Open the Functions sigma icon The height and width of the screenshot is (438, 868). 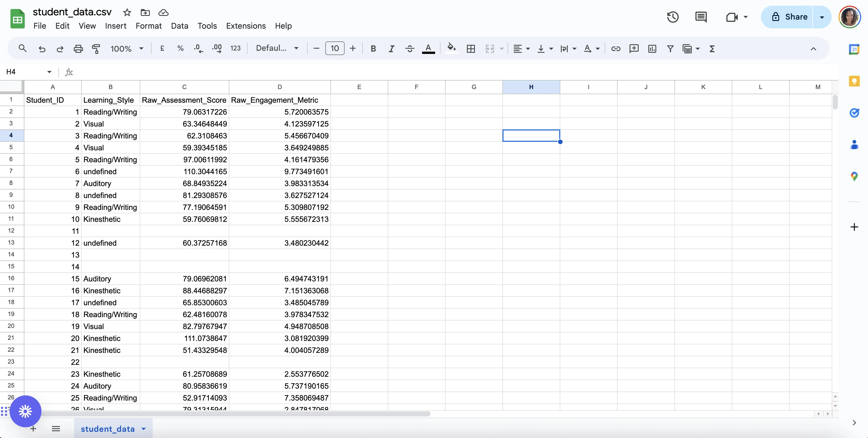[712, 49]
